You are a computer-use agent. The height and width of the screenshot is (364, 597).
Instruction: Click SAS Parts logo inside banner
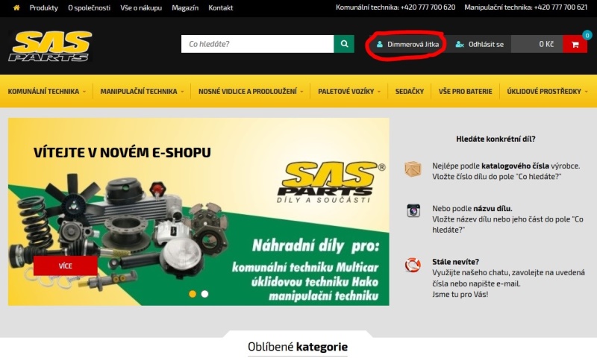pos(331,182)
